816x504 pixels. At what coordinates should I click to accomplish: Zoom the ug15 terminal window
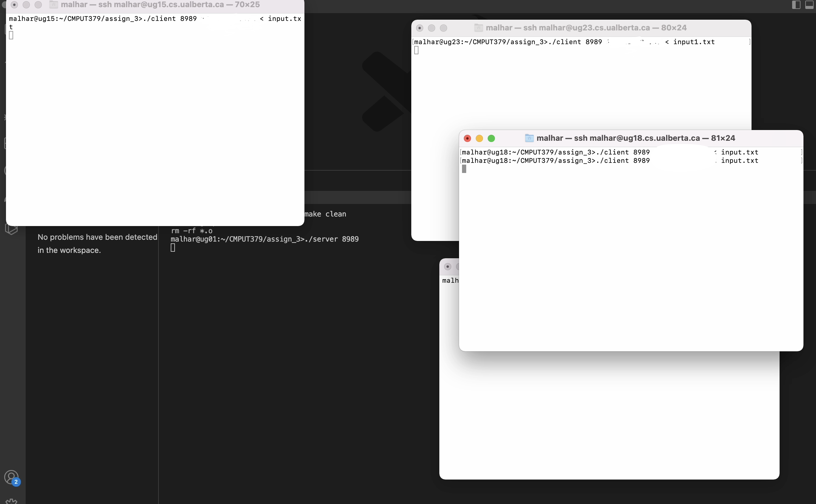click(39, 5)
